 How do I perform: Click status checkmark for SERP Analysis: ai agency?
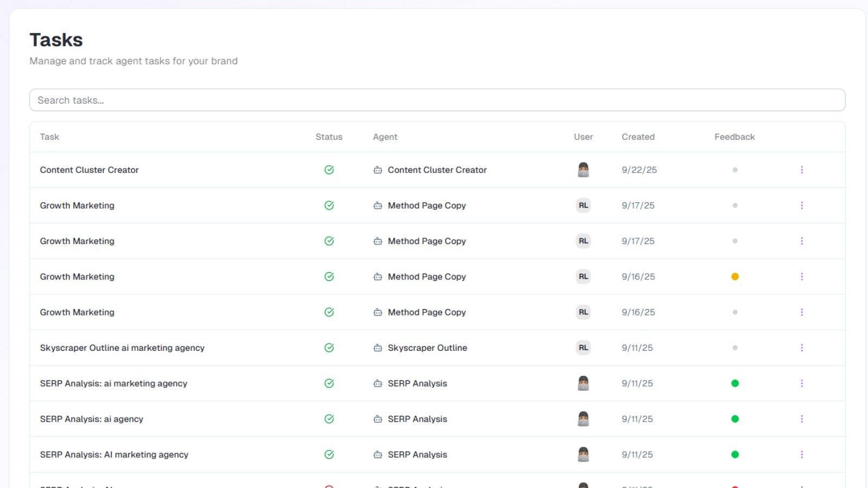(329, 419)
